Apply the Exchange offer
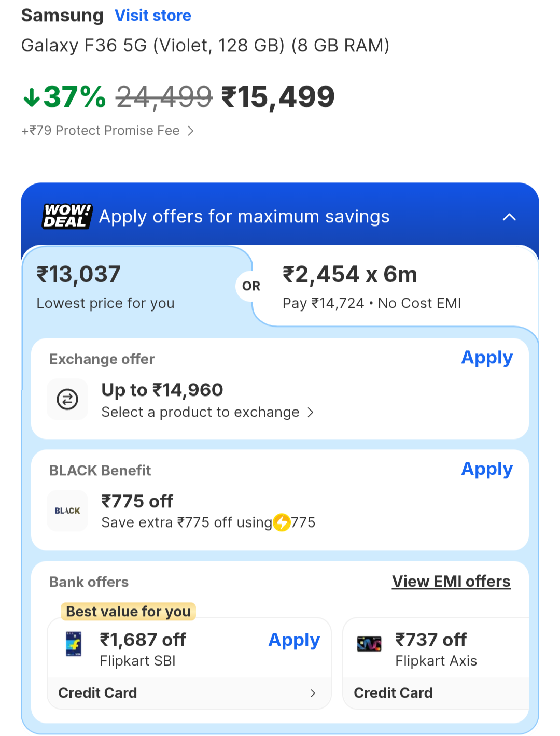Screen dimensions: 560x736 coord(486,358)
